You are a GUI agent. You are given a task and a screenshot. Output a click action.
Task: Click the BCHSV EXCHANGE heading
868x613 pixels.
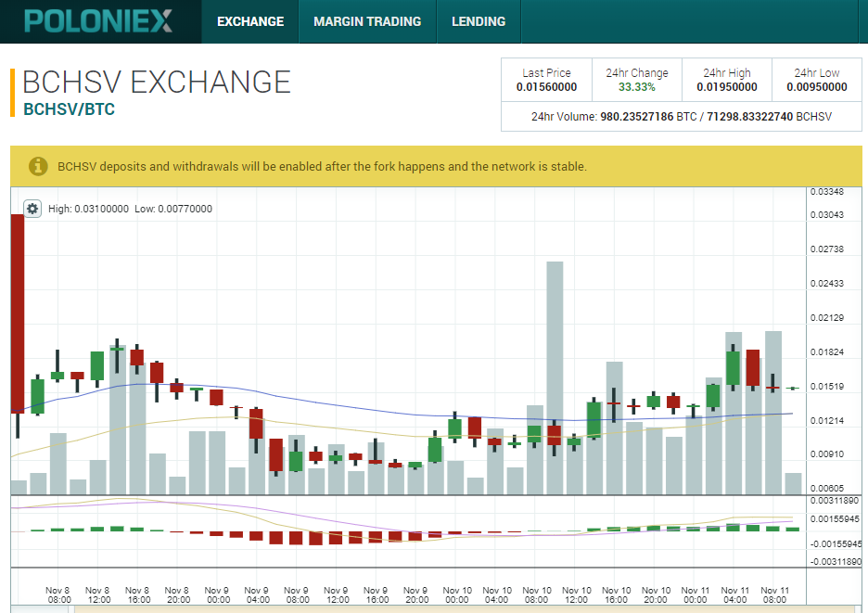pos(156,82)
